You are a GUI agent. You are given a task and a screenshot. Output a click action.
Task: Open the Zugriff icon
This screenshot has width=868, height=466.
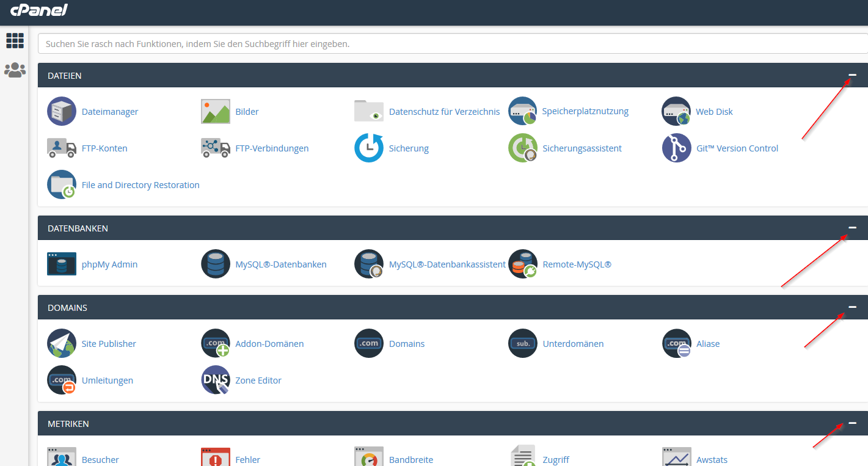click(523, 456)
